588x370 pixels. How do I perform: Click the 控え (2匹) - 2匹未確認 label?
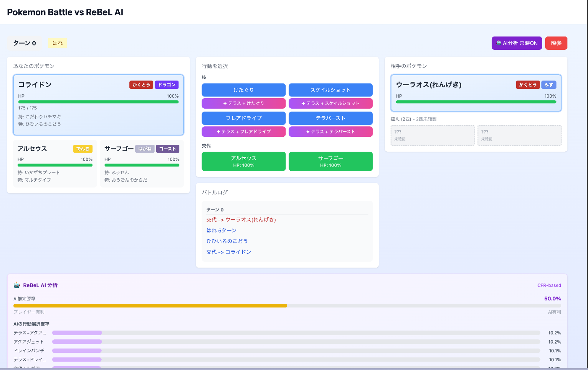(413, 119)
